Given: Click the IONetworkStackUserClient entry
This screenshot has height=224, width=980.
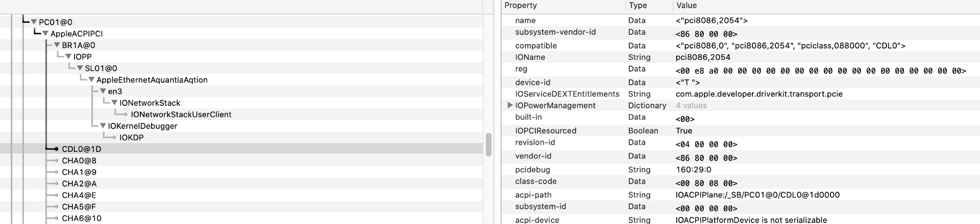Looking at the screenshot, I should click(x=181, y=115).
